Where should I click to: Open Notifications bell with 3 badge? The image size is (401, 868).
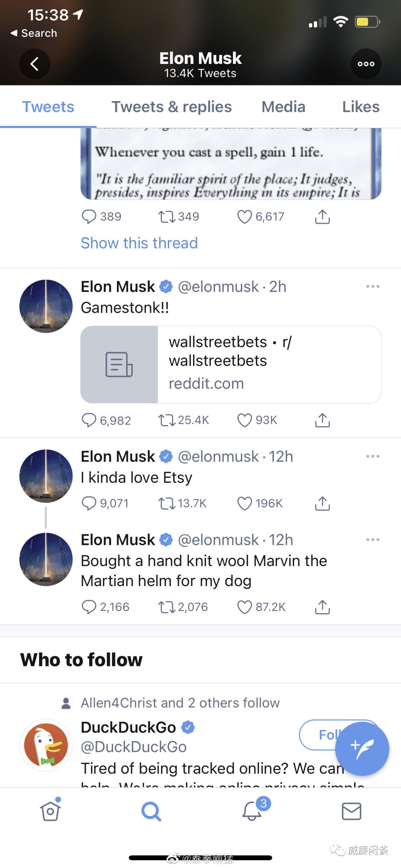pyautogui.click(x=252, y=811)
